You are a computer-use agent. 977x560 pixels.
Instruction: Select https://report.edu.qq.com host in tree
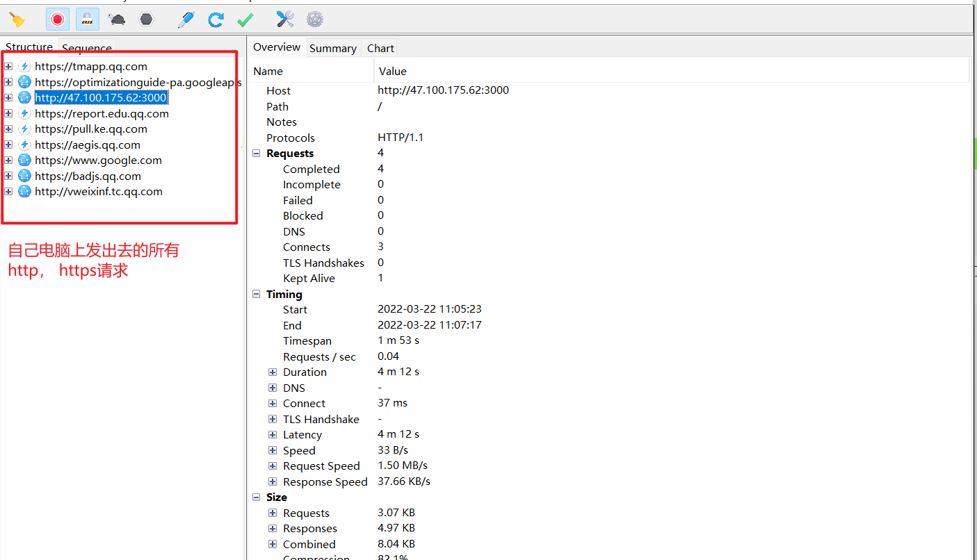point(102,113)
